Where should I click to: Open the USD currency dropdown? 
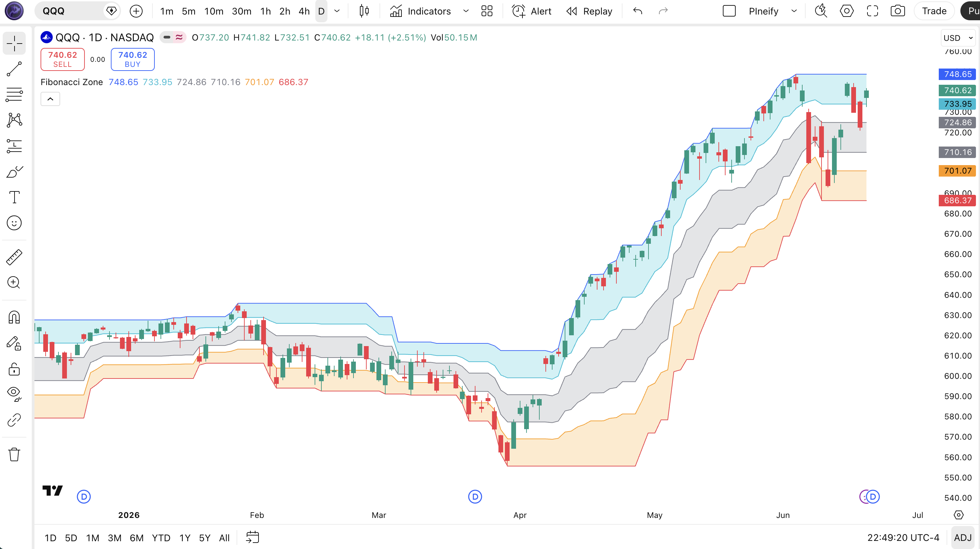tap(958, 38)
